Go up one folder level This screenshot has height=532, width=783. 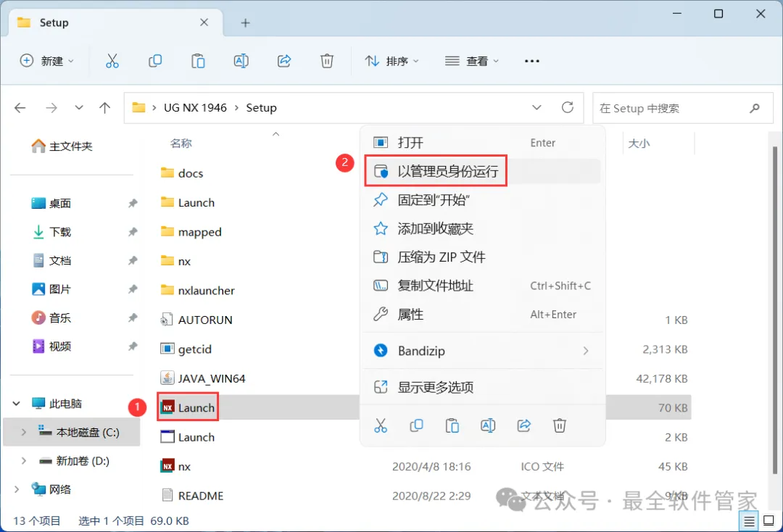coord(105,108)
